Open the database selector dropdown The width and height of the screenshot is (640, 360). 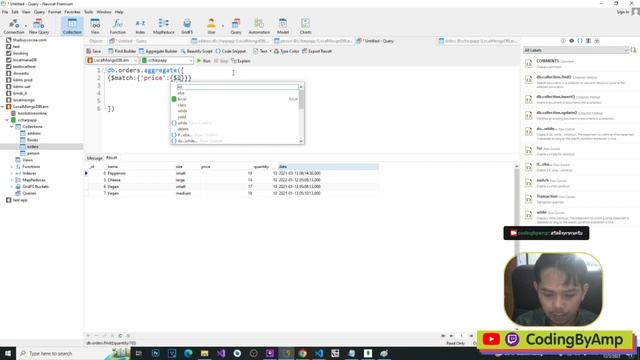point(167,60)
